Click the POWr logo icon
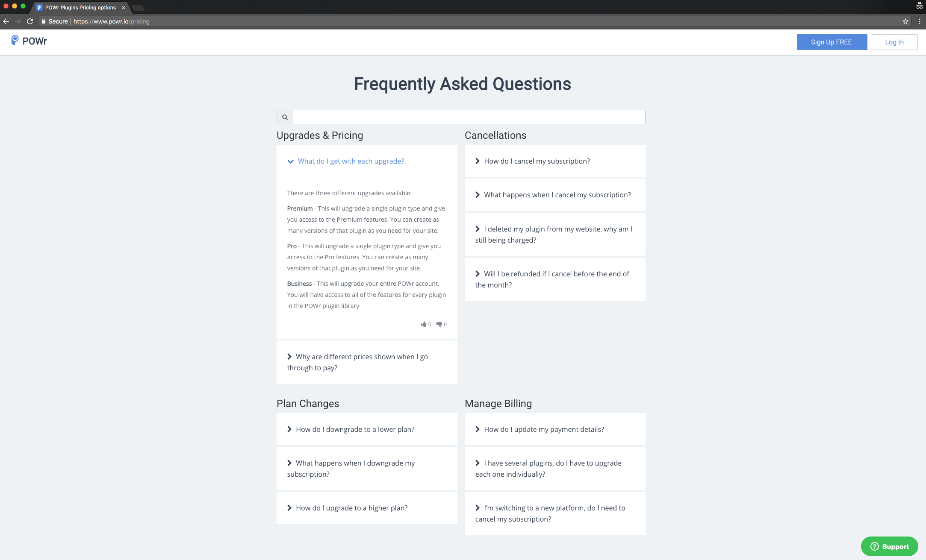The height and width of the screenshot is (560, 926). tap(15, 40)
